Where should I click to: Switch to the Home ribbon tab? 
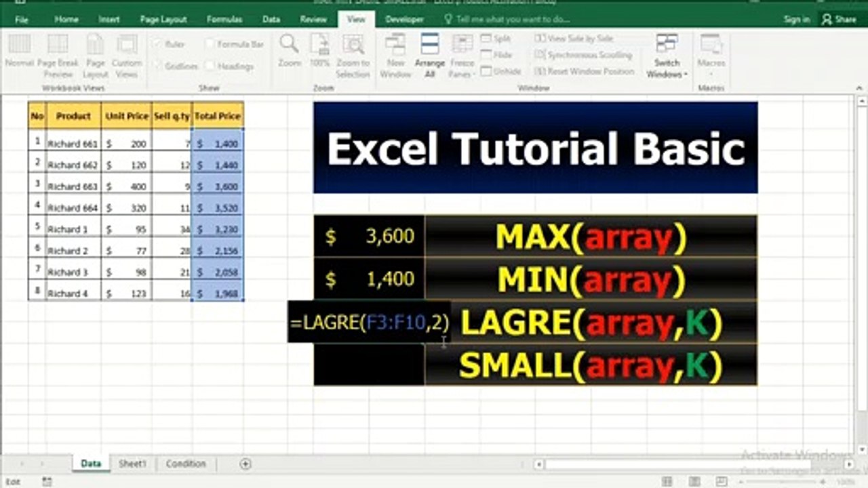point(66,20)
